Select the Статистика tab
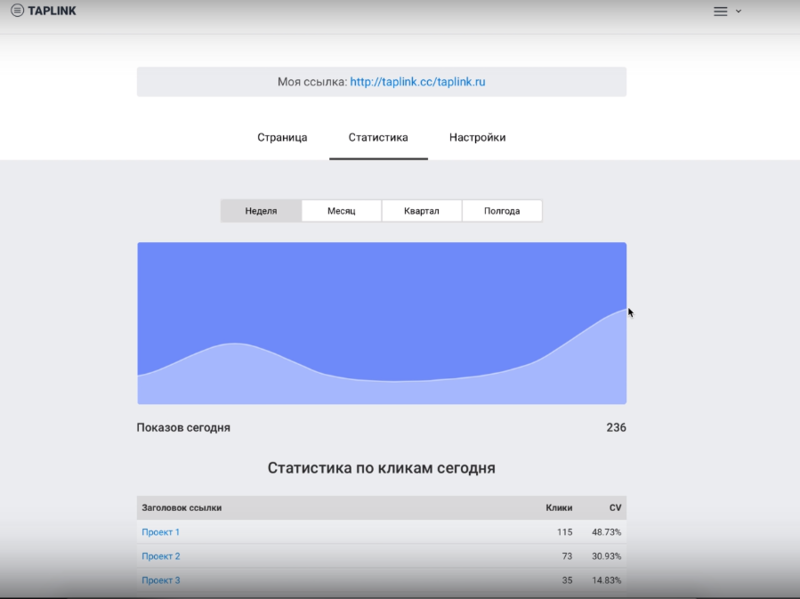This screenshot has height=599, width=800. coord(378,137)
